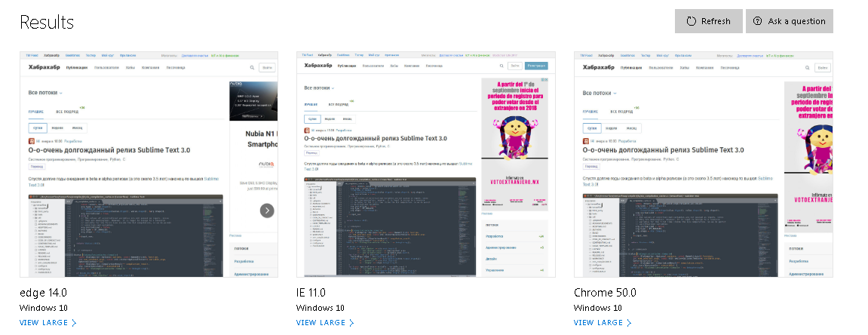Image resolution: width=868 pixels, height=335 pixels.
Task: Click next-arrow circle in edge screenshot ad
Action: (x=267, y=211)
